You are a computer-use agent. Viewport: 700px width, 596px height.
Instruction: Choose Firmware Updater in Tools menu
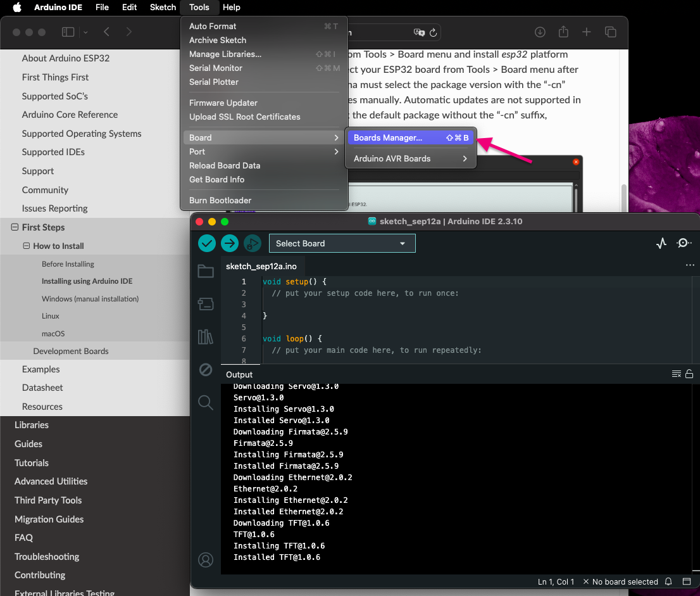[x=263, y=103]
